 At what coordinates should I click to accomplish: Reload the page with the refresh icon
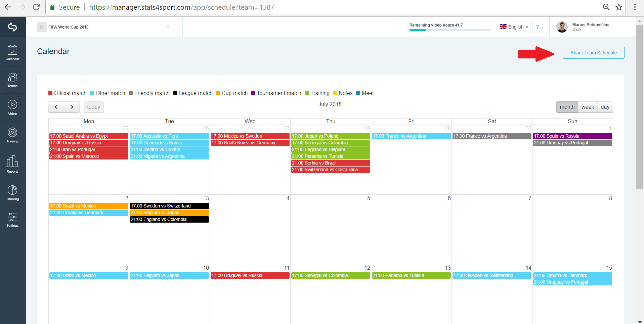[x=36, y=7]
